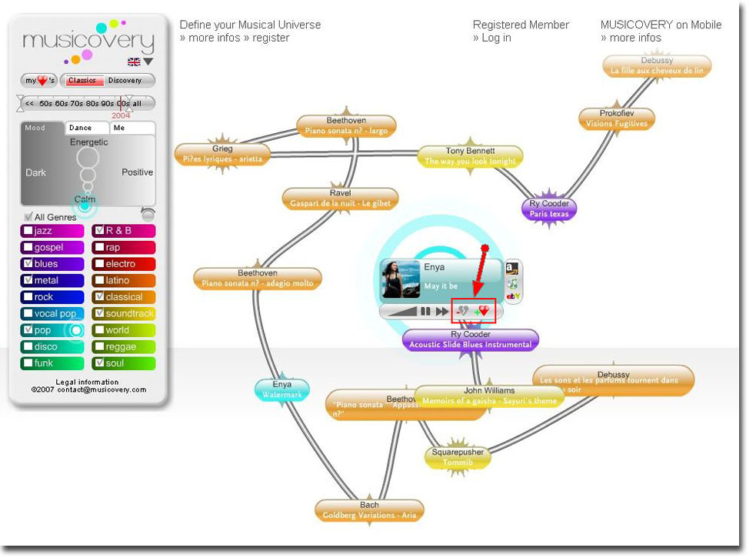Open the Legal information link
This screenshot has width=756, height=558.
coord(87,382)
